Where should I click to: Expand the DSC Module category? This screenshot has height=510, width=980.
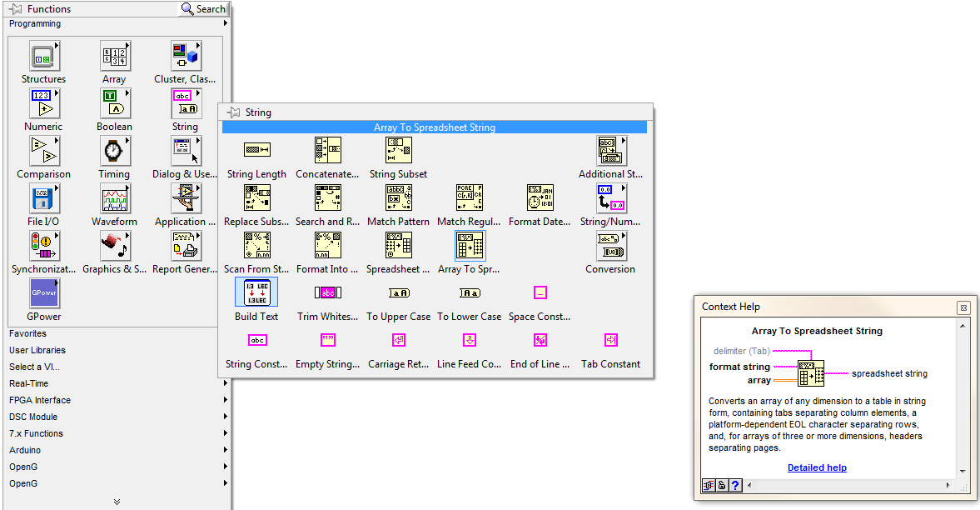pos(117,417)
